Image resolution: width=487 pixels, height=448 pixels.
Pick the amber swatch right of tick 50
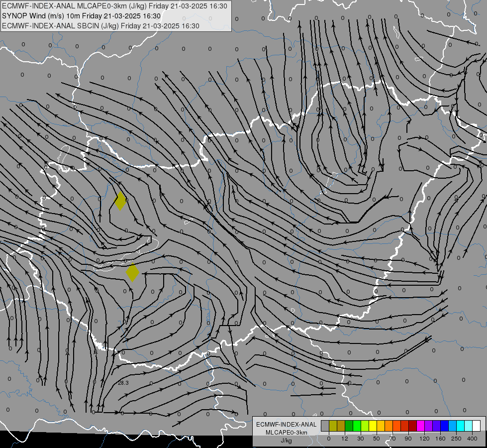pyautogui.click(x=381, y=426)
